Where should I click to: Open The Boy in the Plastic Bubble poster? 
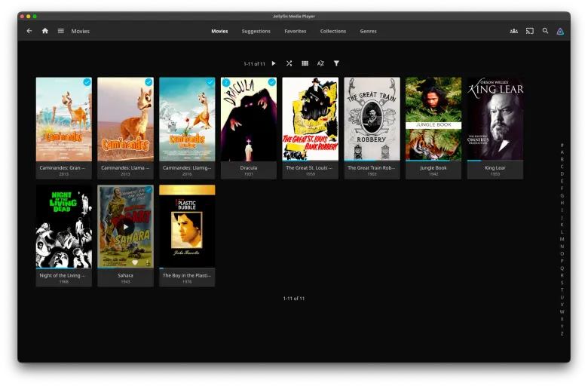(x=187, y=227)
